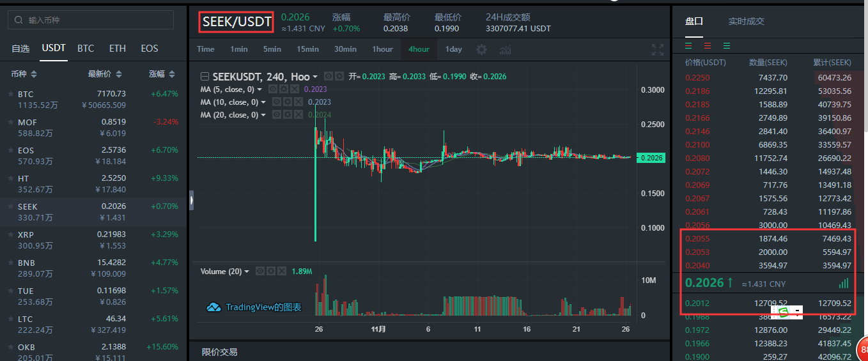Open the indicators icon beside settings gear
868x361 pixels.
(x=505, y=49)
